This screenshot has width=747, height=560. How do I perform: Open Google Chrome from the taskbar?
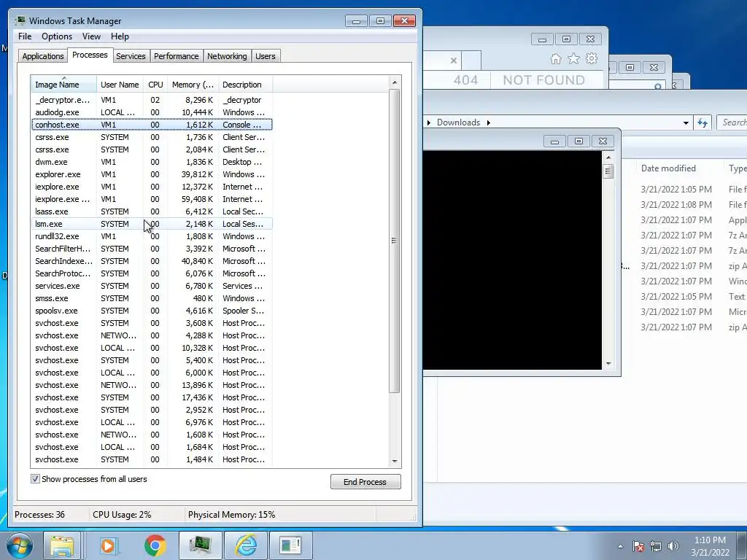coord(155,545)
